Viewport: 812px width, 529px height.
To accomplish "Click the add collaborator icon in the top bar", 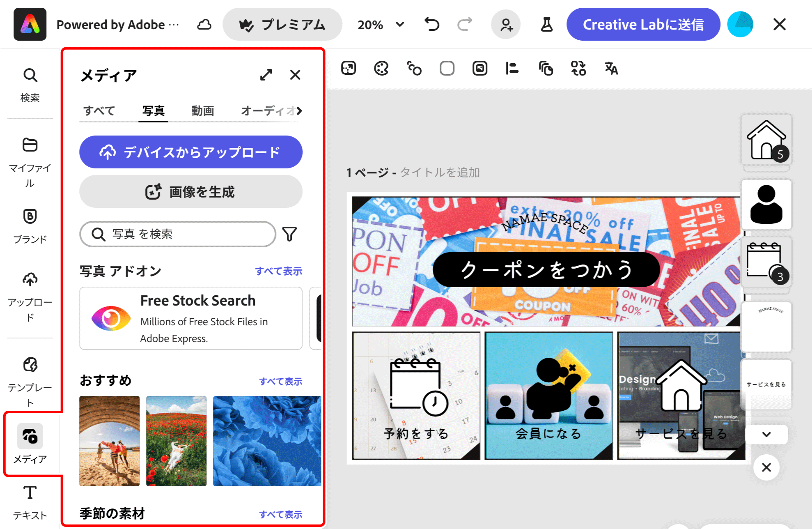I will (x=506, y=24).
